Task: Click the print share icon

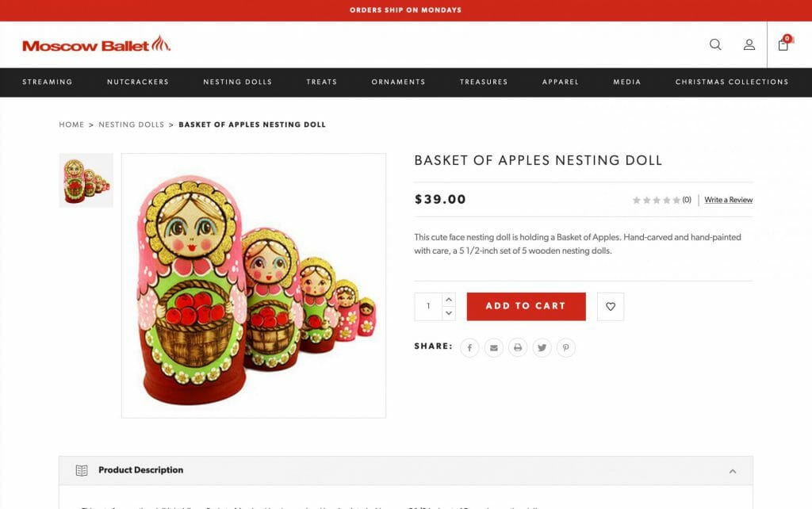Action: click(518, 347)
